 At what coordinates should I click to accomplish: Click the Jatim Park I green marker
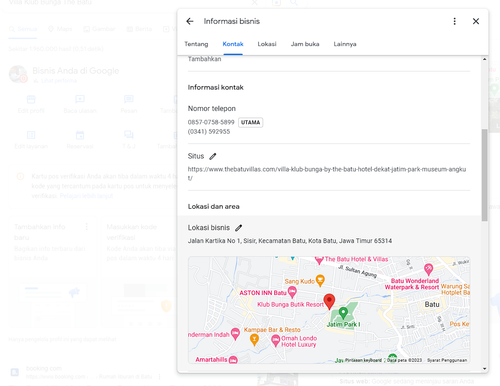pyautogui.click(x=343, y=313)
